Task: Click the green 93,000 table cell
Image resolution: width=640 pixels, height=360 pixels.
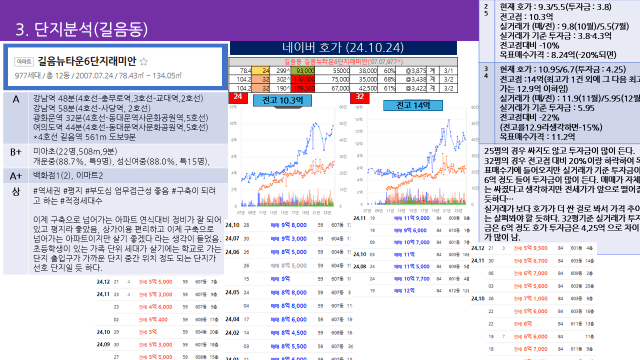Action: (303, 71)
